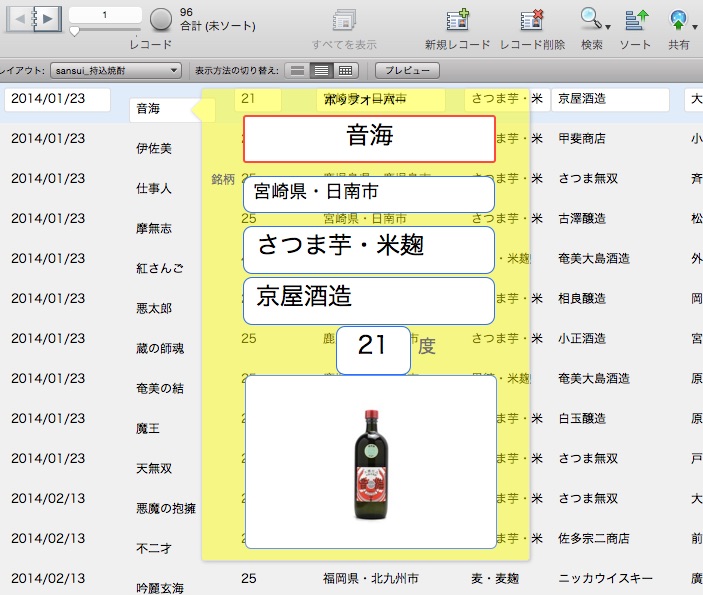Select 蔵の師魂 in the list
Screen dimensions: 703x595
click(160, 348)
